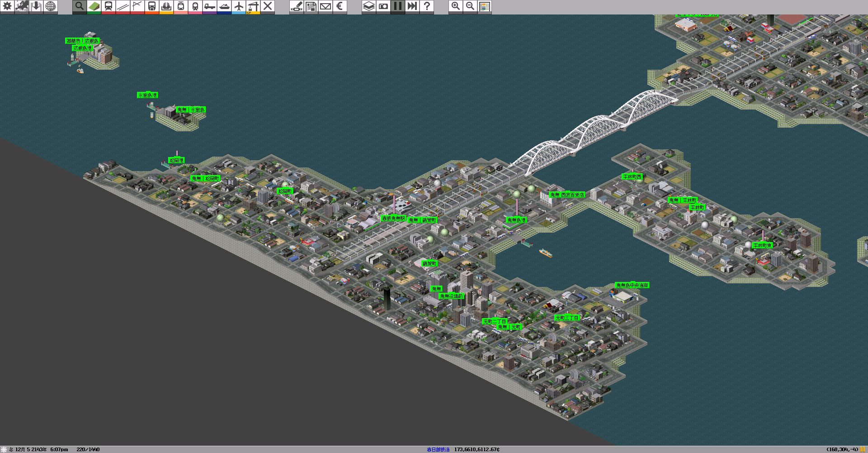The image size is (868, 453).
Task: Open the game options gear icon
Action: point(7,7)
